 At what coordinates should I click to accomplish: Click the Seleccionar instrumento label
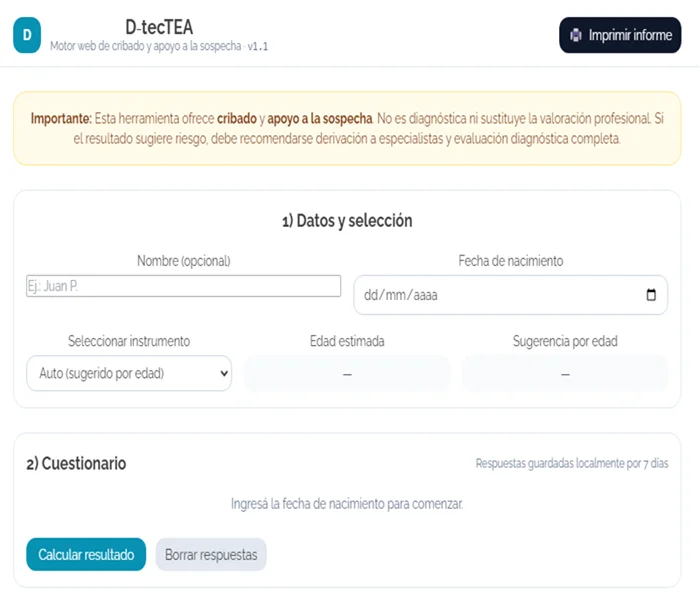pyautogui.click(x=128, y=341)
